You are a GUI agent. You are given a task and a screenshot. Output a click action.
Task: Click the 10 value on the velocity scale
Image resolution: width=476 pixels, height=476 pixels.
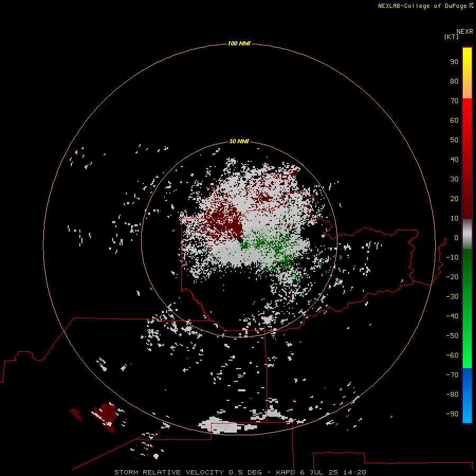pyautogui.click(x=454, y=218)
